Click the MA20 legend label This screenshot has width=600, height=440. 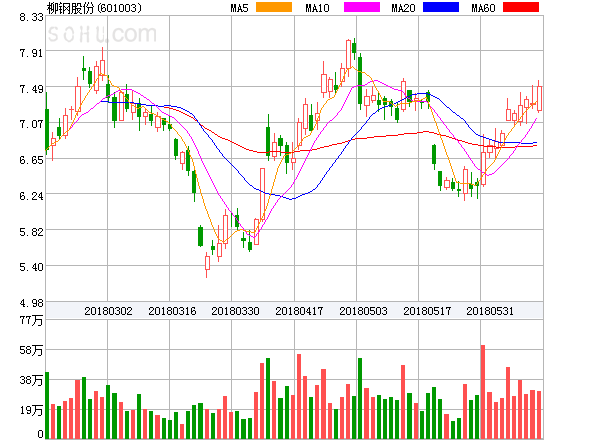(x=403, y=8)
